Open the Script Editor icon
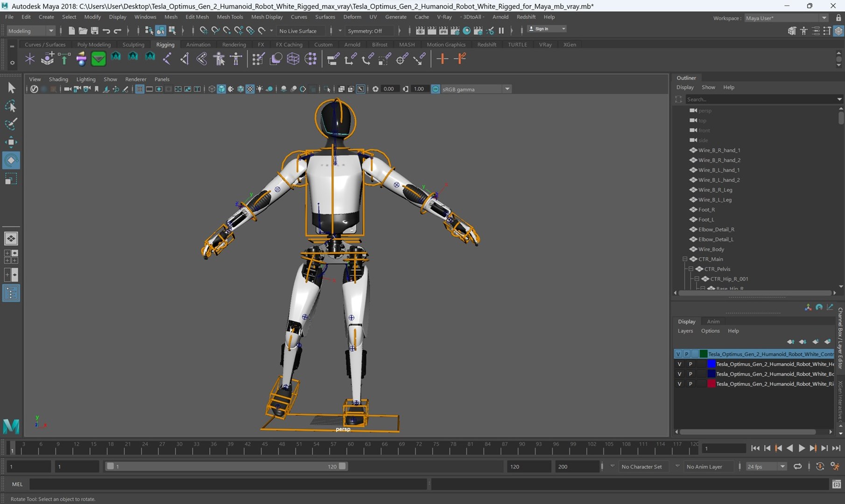 [x=837, y=484]
